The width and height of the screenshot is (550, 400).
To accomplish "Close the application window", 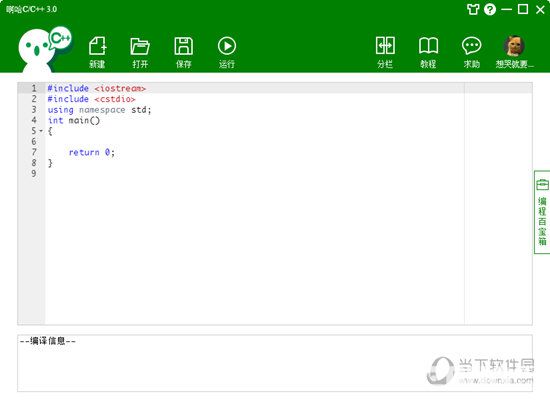I will click(x=541, y=9).
